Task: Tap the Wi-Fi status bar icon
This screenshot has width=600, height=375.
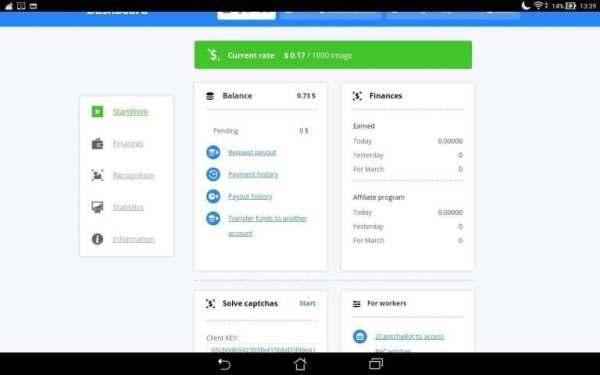Action: click(x=539, y=5)
